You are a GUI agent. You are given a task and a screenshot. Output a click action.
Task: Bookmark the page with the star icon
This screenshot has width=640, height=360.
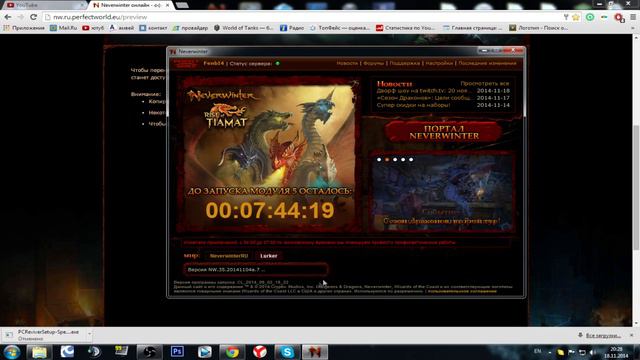coord(576,17)
